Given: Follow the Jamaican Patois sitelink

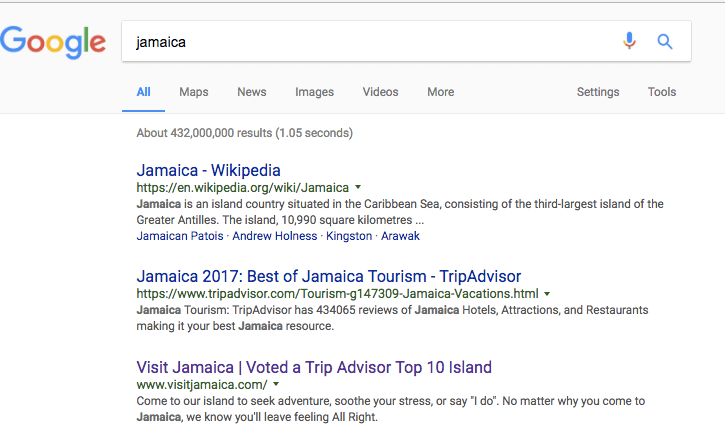Looking at the screenshot, I should tap(180, 236).
